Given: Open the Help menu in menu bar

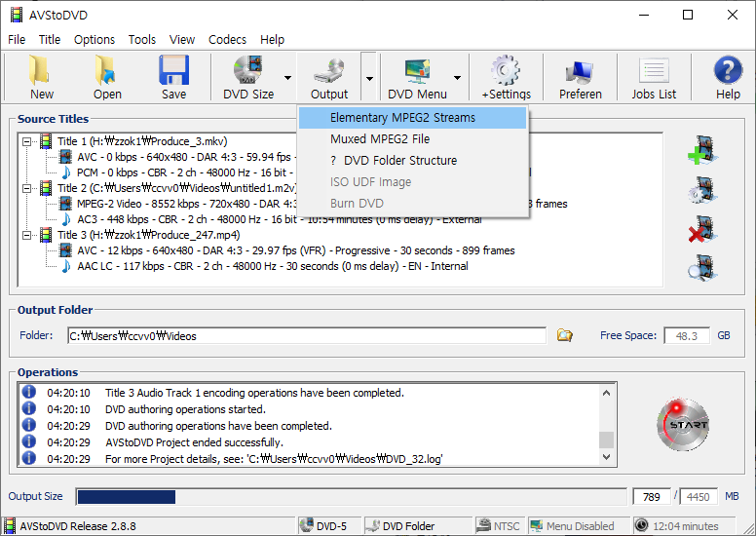Looking at the screenshot, I should tap(273, 40).
